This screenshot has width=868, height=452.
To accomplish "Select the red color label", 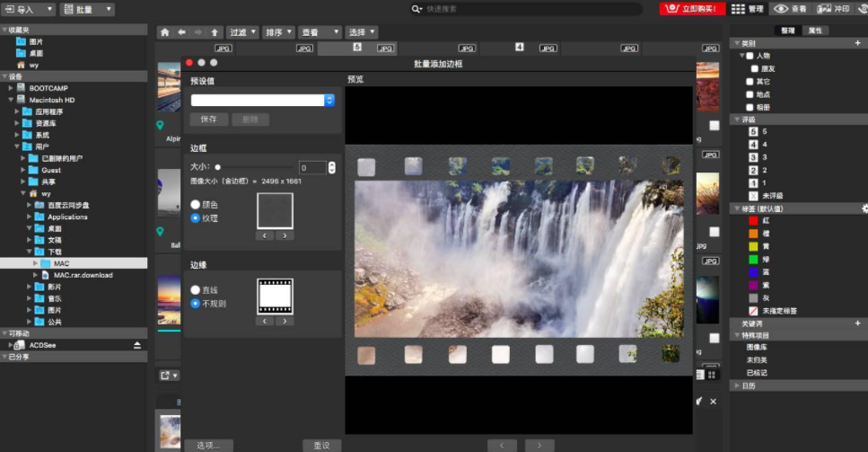I will pos(753,220).
